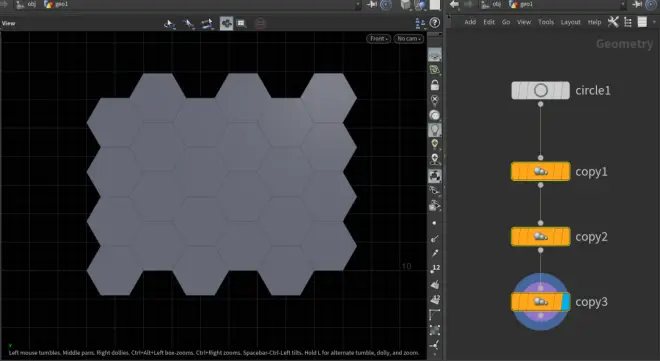
Task: Toggle the primitive normals display icon
Action: (x=435, y=284)
